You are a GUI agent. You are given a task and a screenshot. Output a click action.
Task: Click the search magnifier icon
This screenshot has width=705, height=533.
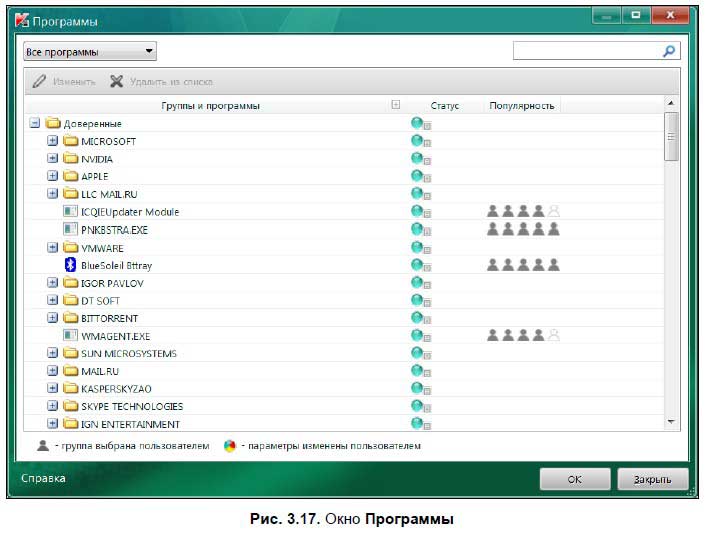point(669,51)
